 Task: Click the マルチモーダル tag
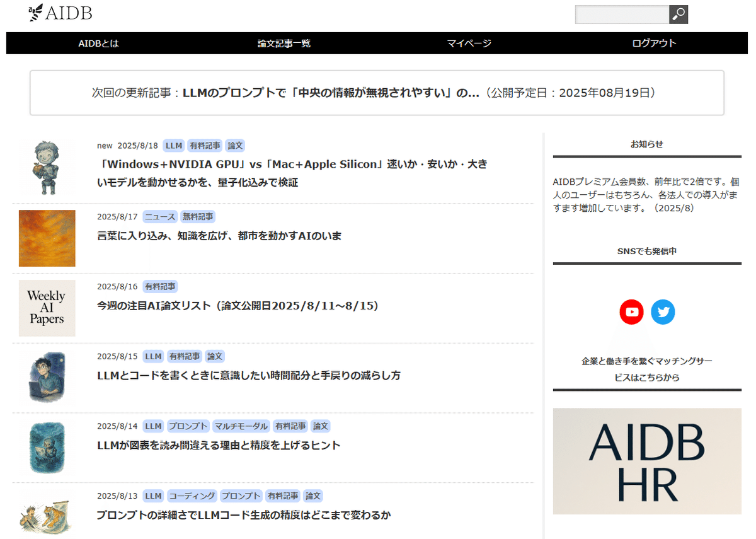pos(241,426)
